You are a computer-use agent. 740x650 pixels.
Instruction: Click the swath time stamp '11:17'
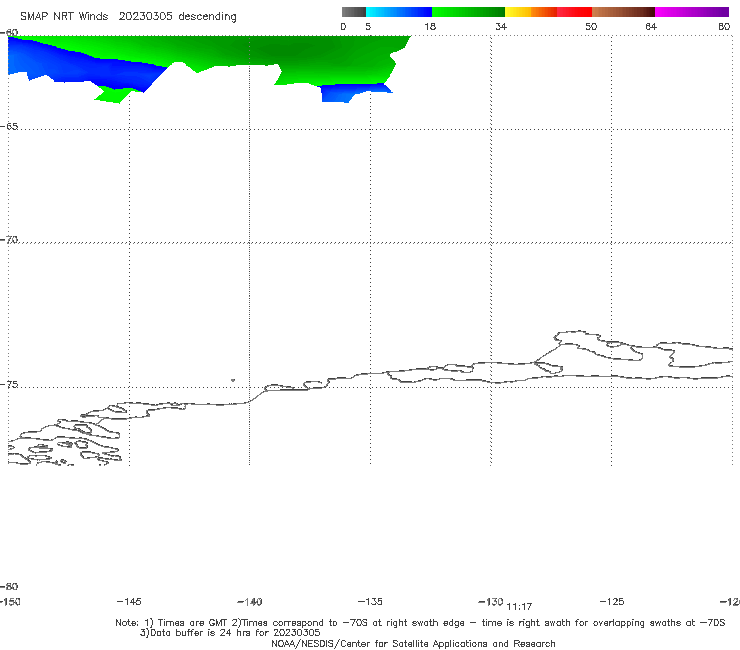coord(519,607)
